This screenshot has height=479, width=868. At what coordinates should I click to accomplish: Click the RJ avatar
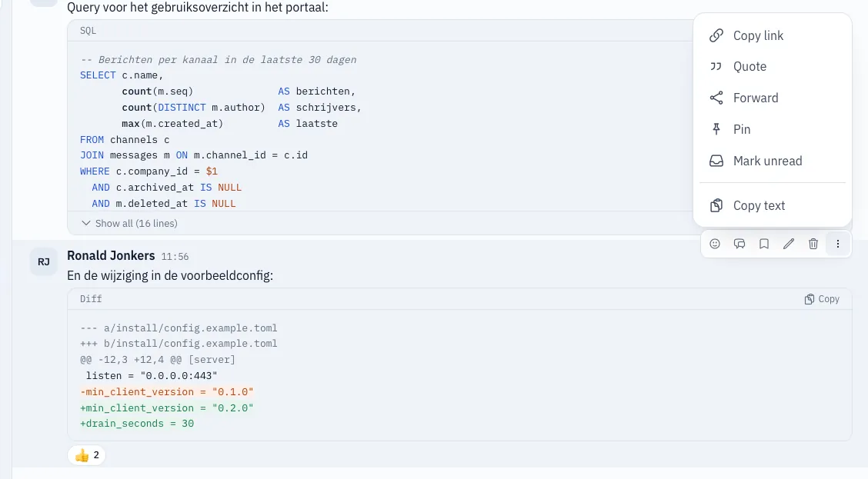coord(44,261)
